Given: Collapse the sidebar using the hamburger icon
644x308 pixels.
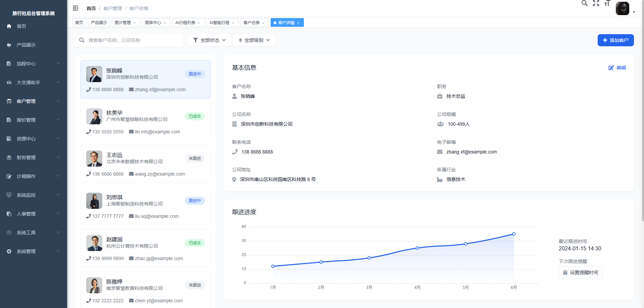Looking at the screenshot, I should [75, 8].
